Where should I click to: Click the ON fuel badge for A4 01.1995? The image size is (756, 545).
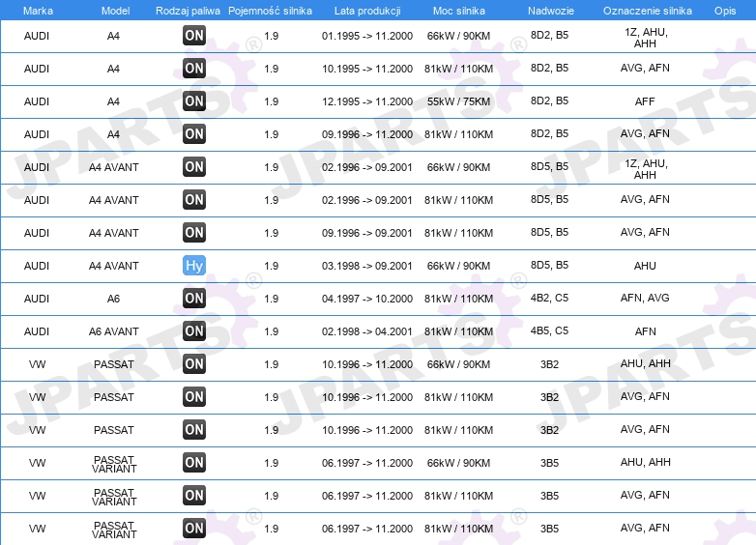click(193, 35)
